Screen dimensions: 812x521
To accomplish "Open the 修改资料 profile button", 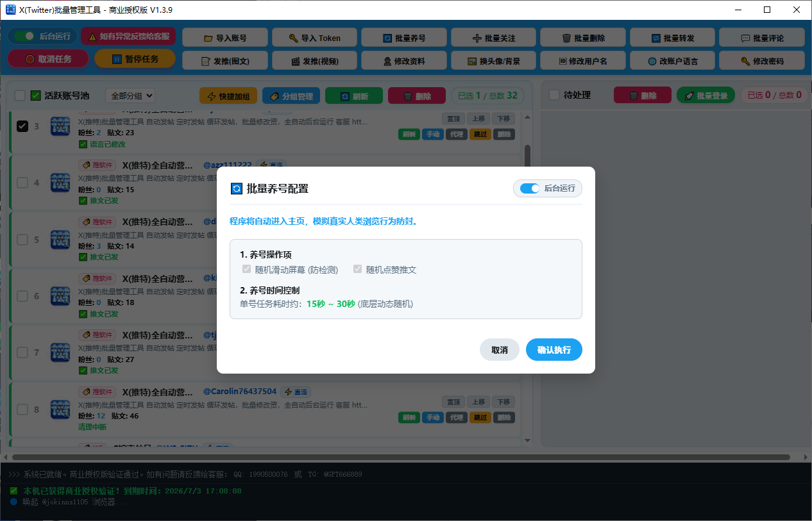I will pos(403,62).
